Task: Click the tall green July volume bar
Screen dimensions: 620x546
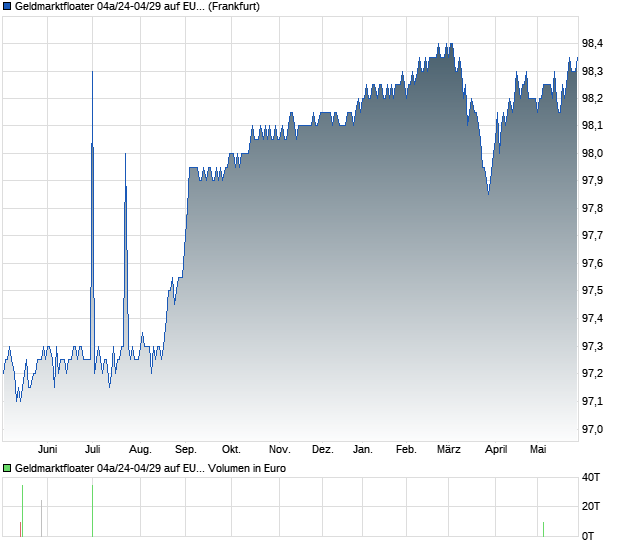Action: tap(93, 511)
